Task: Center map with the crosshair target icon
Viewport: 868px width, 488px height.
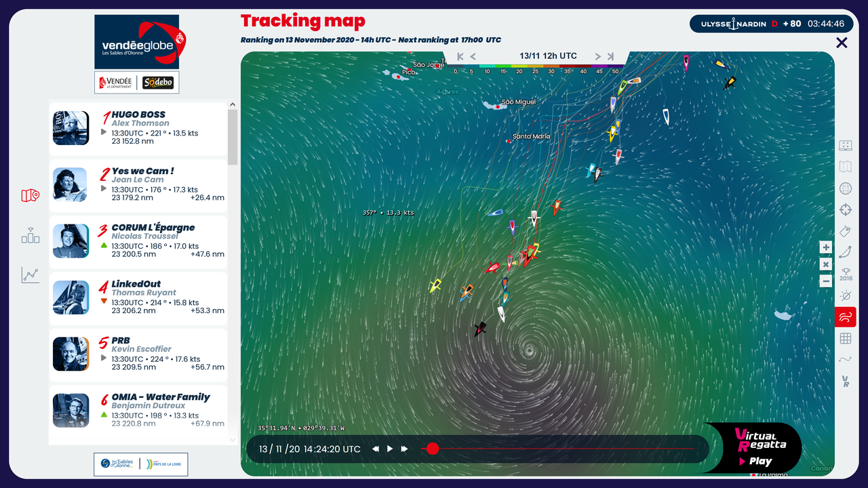Action: pyautogui.click(x=846, y=209)
